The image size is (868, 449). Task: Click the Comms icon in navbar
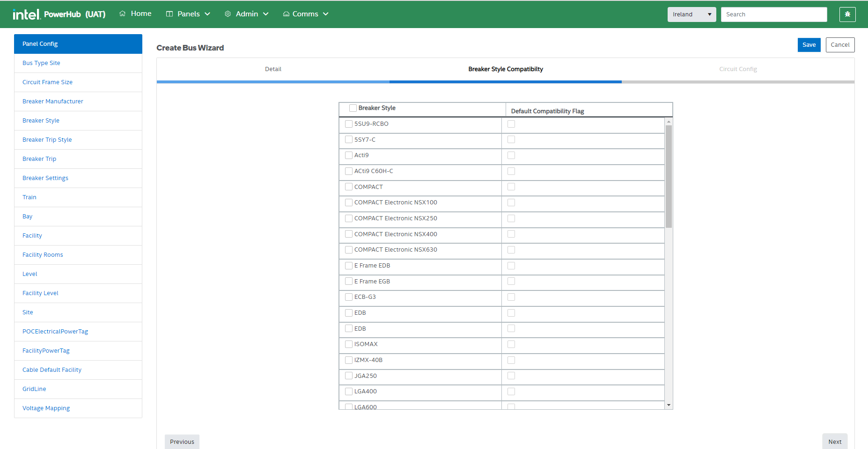pos(286,14)
